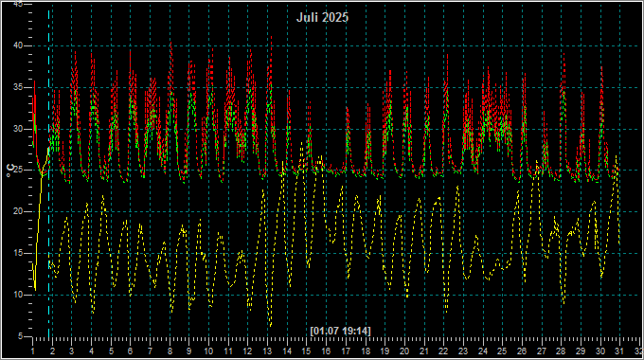The height and width of the screenshot is (360, 644).
Task: Click the 25 label on temperature axis
Action: [x=19, y=171]
